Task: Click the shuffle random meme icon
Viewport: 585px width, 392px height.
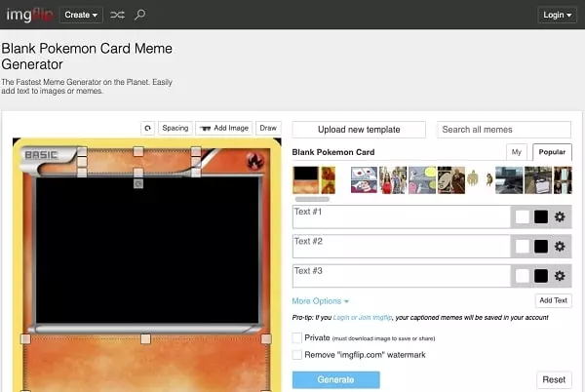Action: coord(117,15)
